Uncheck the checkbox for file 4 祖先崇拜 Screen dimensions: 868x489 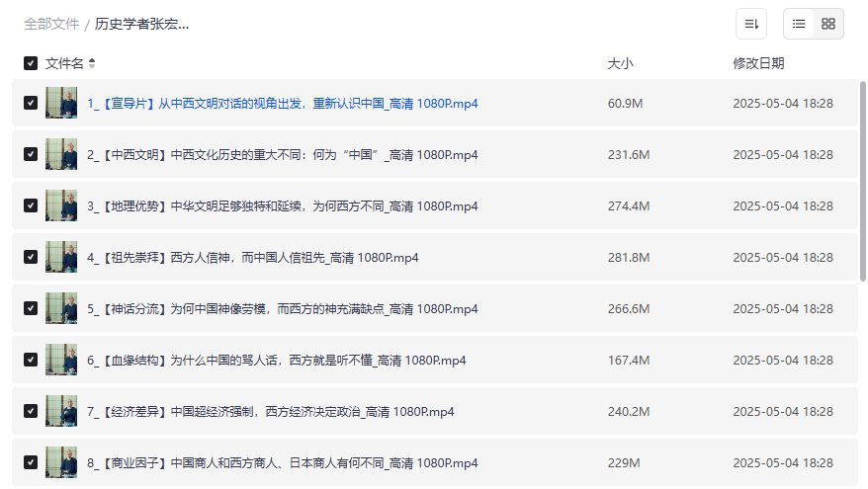31,258
